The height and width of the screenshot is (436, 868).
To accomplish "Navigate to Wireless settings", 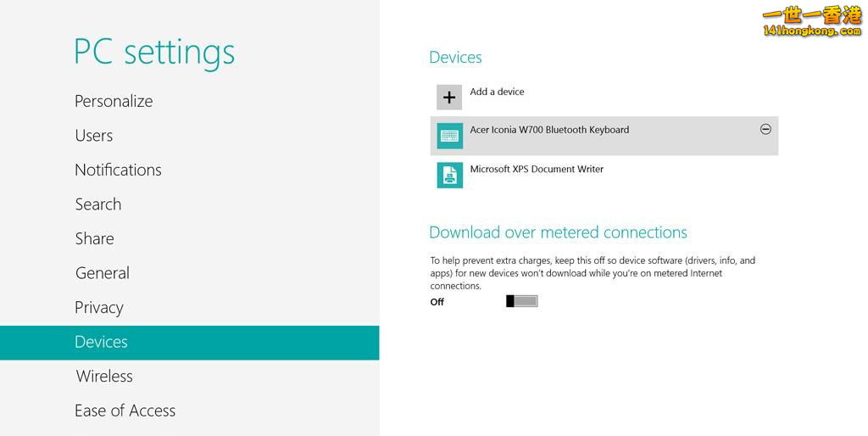I will (104, 376).
